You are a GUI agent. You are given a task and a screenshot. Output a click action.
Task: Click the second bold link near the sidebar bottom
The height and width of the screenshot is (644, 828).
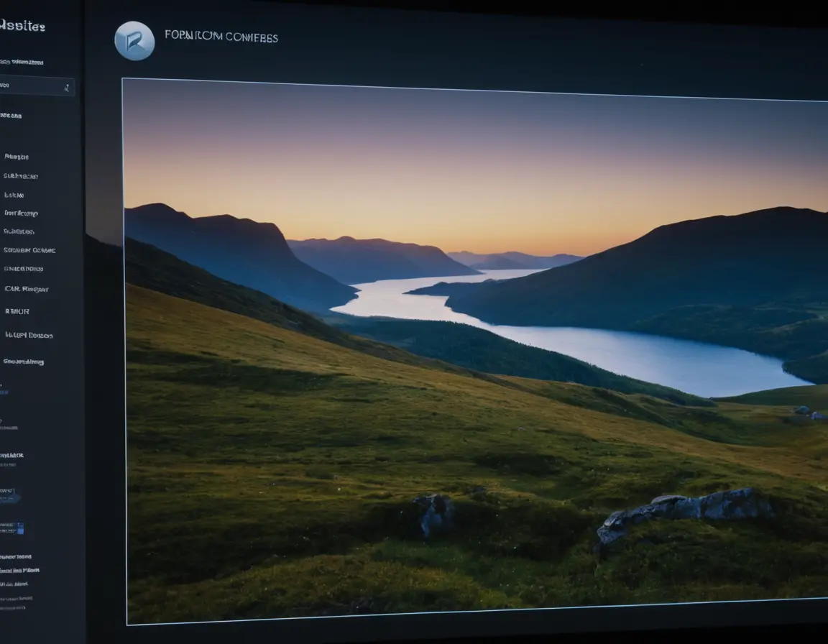point(20,570)
